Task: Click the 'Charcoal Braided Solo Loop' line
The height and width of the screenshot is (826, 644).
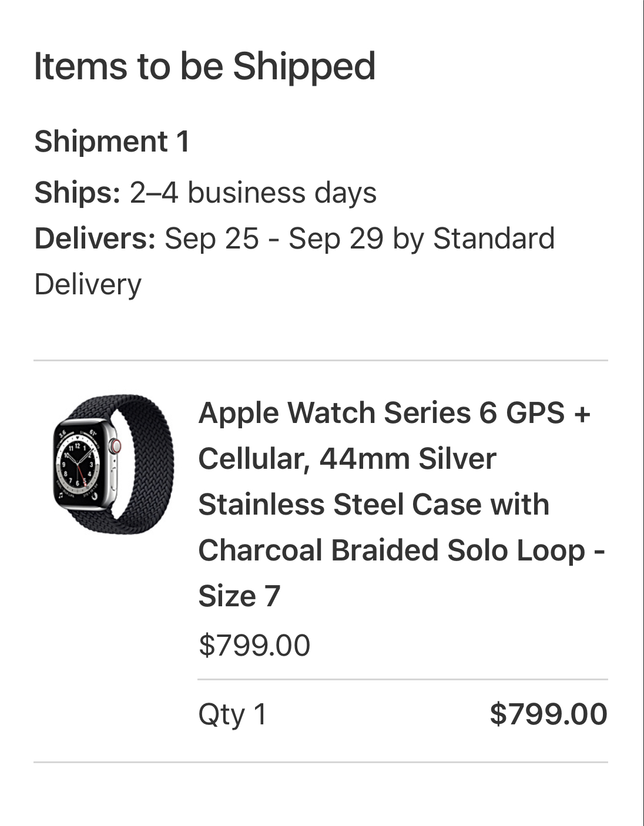Action: (392, 550)
